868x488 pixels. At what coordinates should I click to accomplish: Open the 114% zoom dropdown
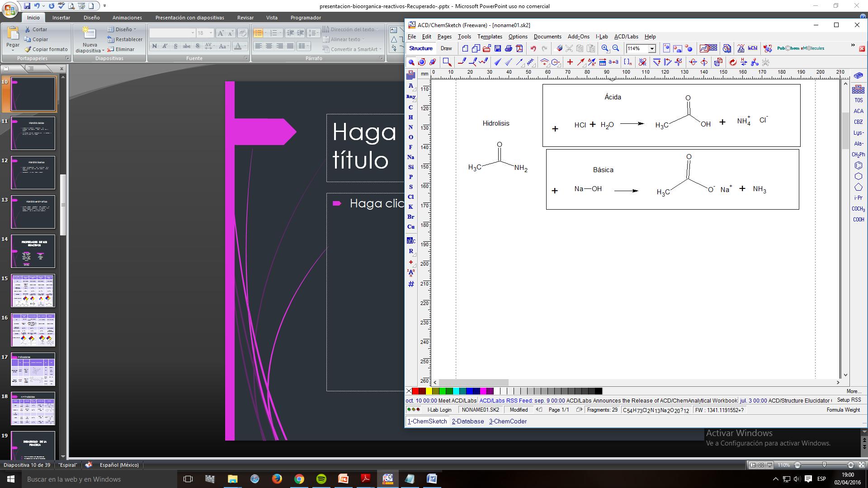pos(652,48)
